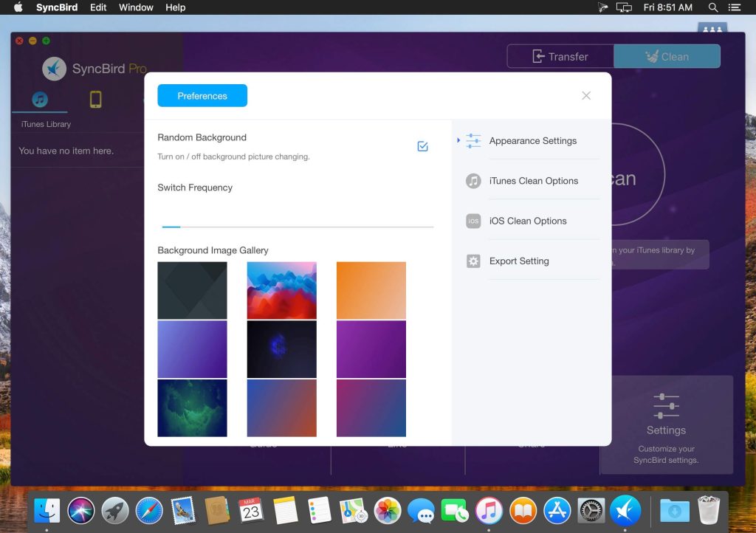The image size is (756, 533).
Task: Adjust the Switch Frequency slider
Action: tap(181, 227)
